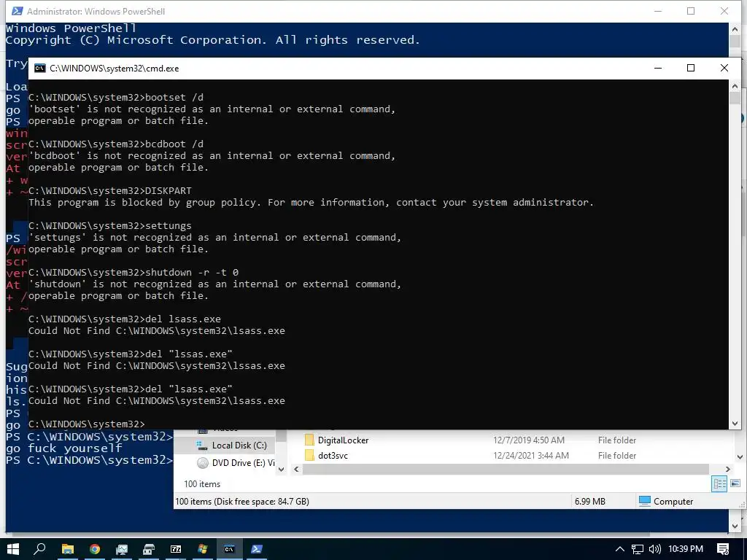
Task: Click Explorer horizontal scrollbar left arrow
Action: pyautogui.click(x=296, y=469)
